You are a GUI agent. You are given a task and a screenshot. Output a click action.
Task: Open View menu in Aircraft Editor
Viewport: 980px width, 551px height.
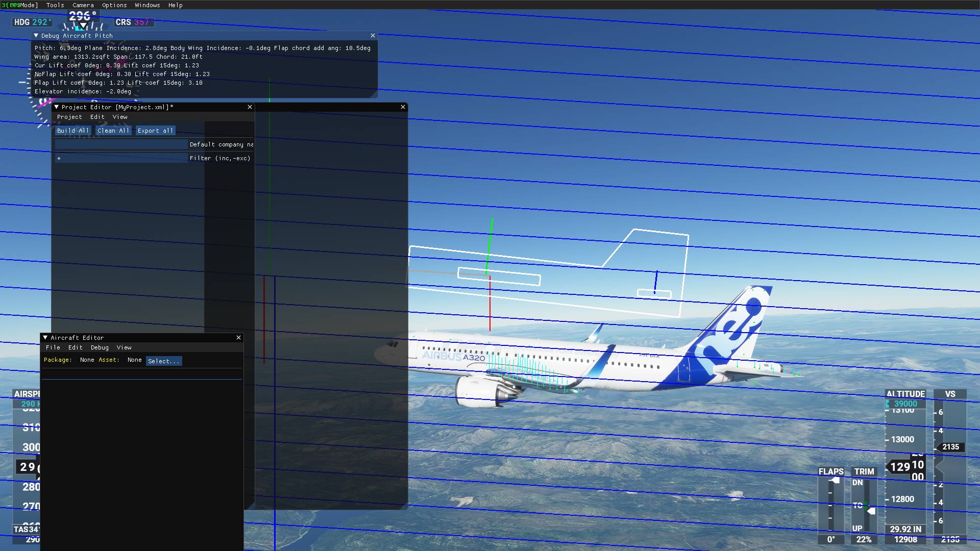124,347
